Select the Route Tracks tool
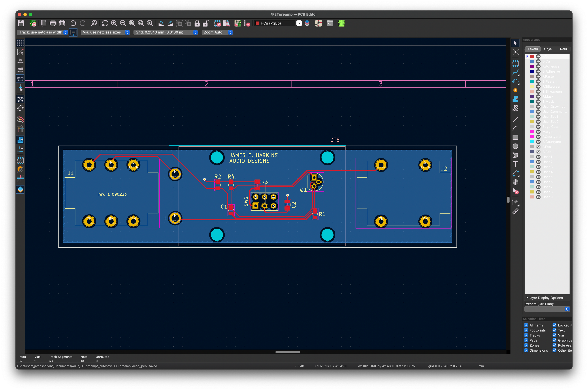This screenshot has width=588, height=390. 515,72
